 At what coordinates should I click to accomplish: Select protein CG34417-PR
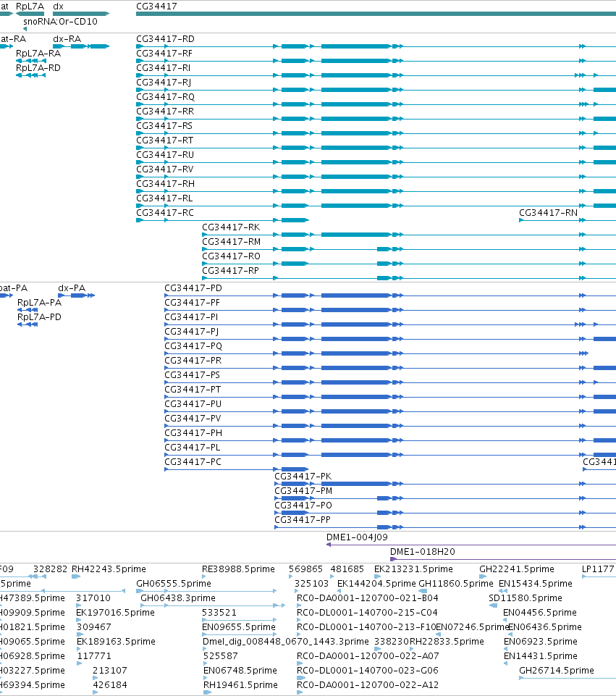click(x=193, y=361)
